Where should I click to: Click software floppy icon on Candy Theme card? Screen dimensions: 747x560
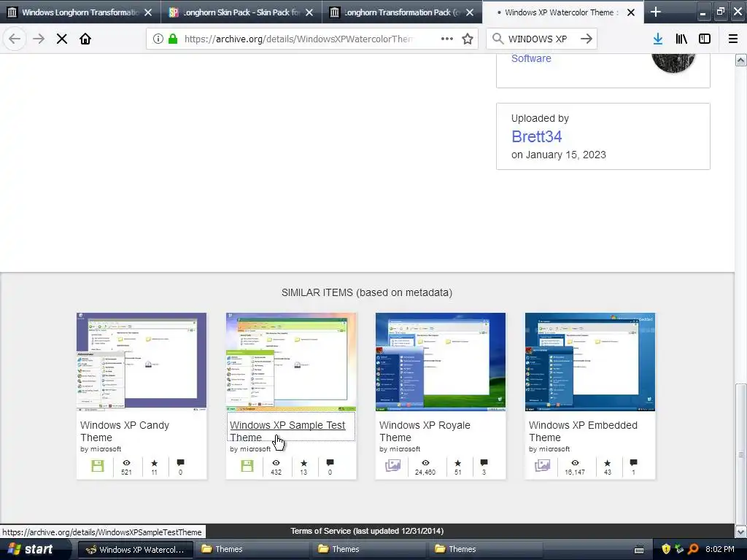[98, 466]
